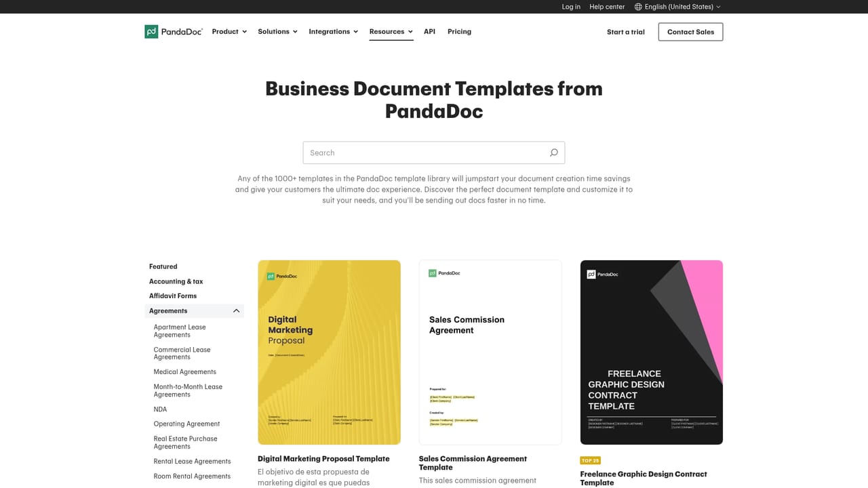The height and width of the screenshot is (488, 868).
Task: Click Sales Commission Agreement Template title
Action: click(473, 463)
